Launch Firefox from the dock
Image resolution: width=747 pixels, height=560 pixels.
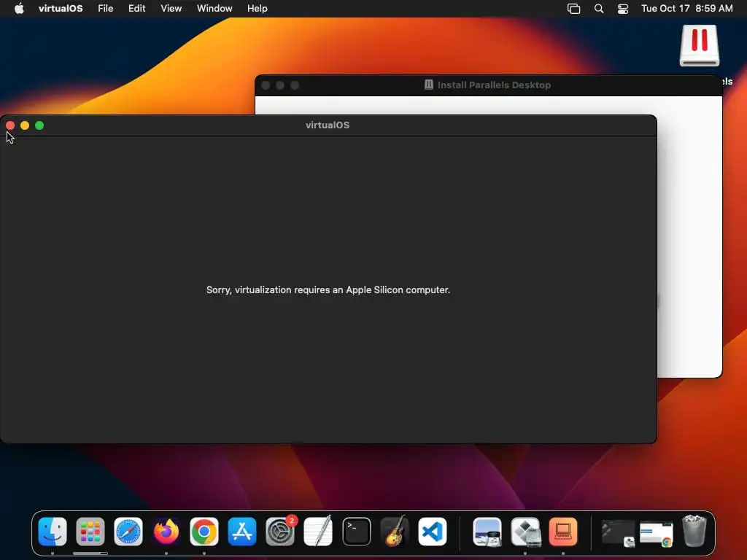click(x=166, y=532)
